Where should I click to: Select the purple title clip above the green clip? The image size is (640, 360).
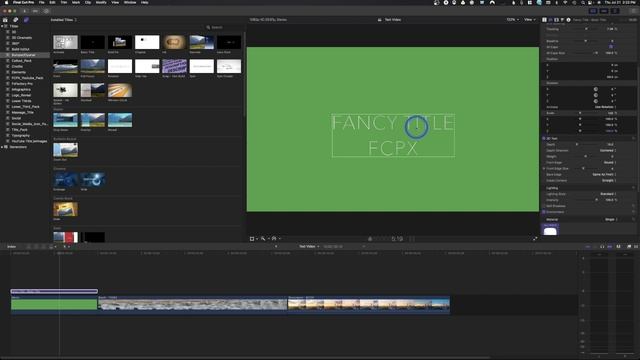tap(54, 291)
